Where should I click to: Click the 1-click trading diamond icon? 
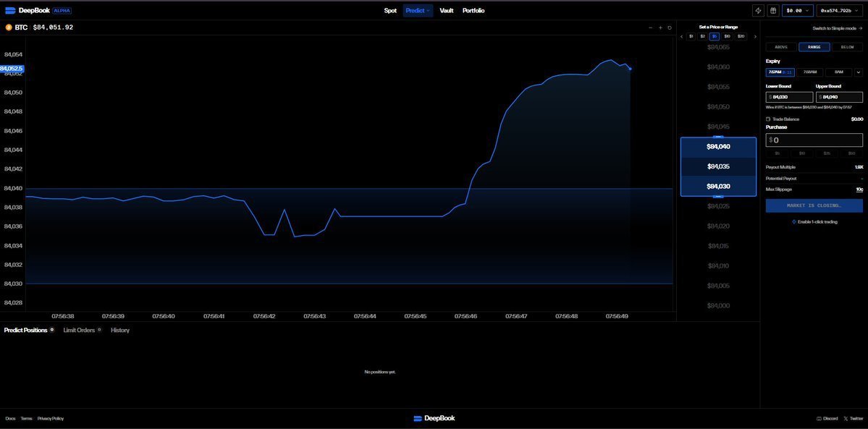pyautogui.click(x=794, y=222)
